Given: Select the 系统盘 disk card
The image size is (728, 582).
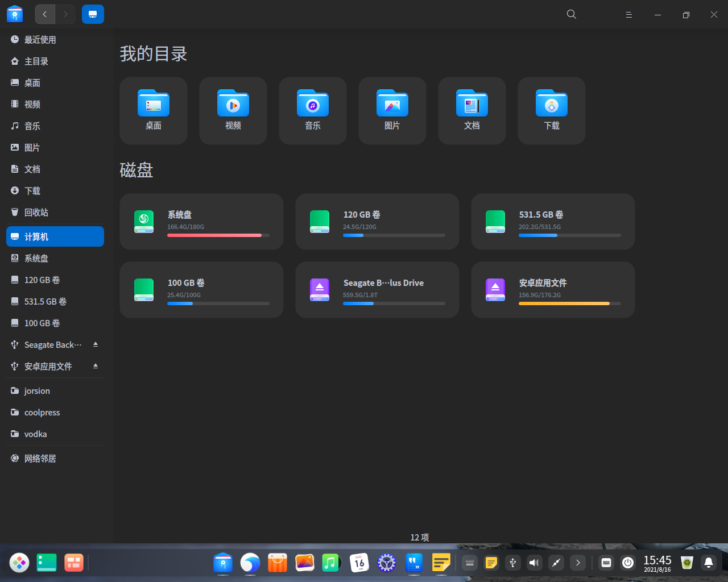Looking at the screenshot, I should (x=201, y=222).
